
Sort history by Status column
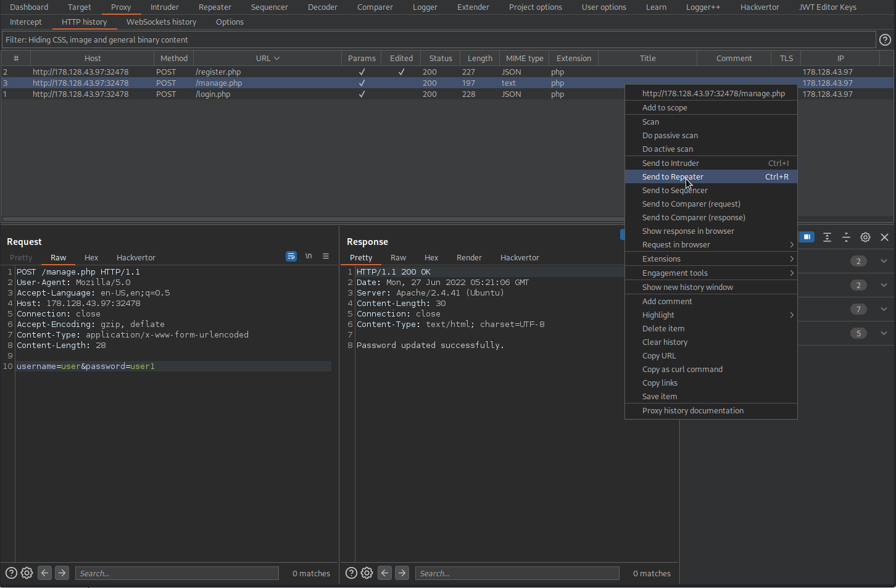441,58
